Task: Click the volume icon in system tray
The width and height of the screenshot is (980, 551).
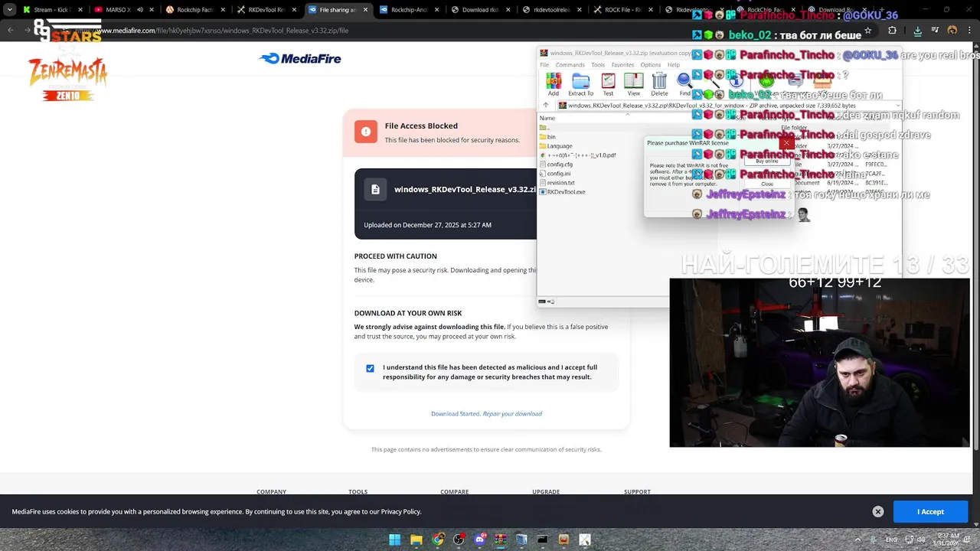Action: tap(922, 540)
